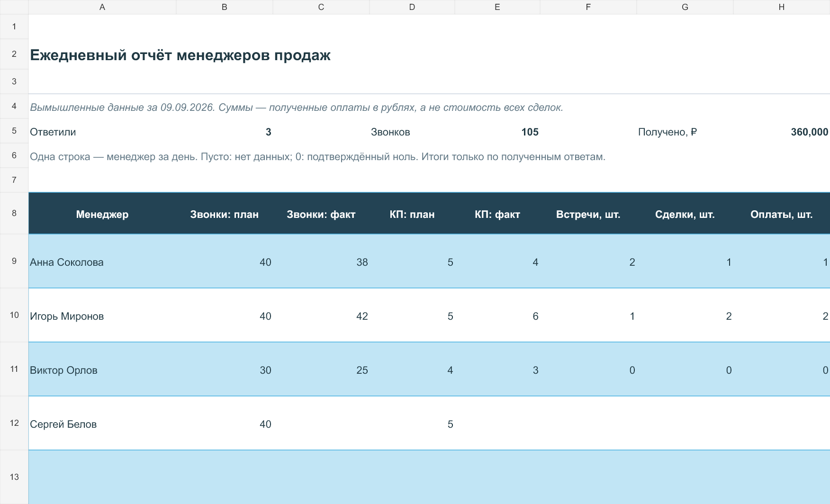The image size is (830, 504).
Task: Select Игорь Миронов's actual calls value 42
Action: coord(321,315)
